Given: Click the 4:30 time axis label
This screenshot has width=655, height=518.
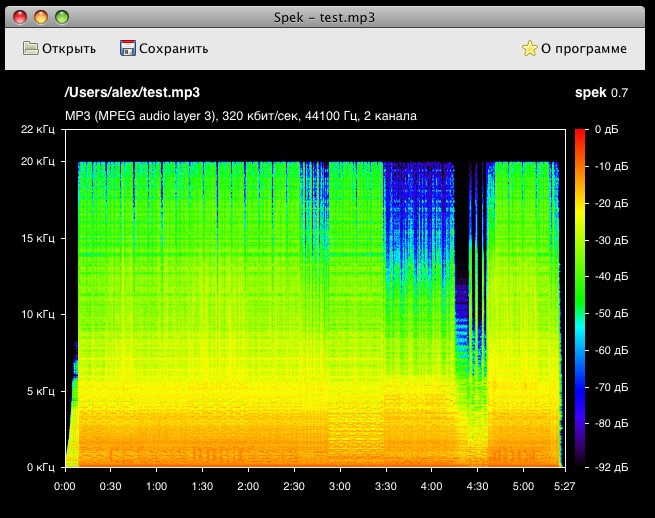Looking at the screenshot, I should click(477, 486).
